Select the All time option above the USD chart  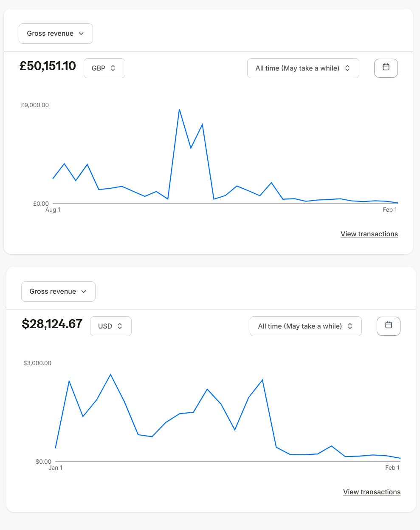[305, 326]
